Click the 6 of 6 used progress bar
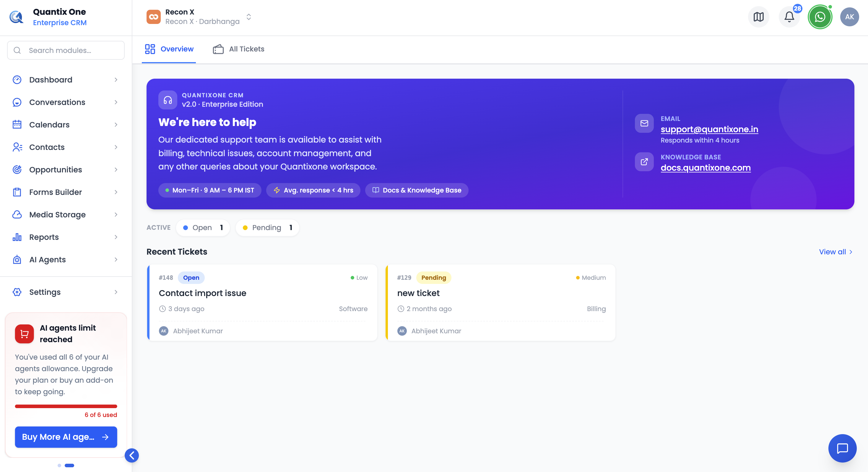 66,406
